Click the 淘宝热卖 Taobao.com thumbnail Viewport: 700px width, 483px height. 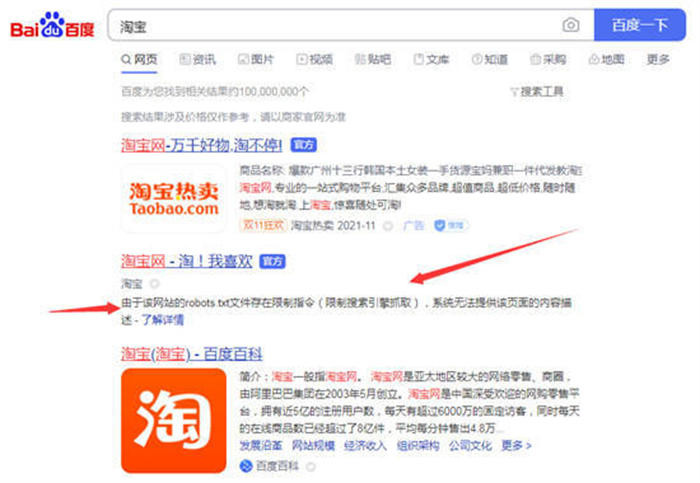pyautogui.click(x=173, y=199)
